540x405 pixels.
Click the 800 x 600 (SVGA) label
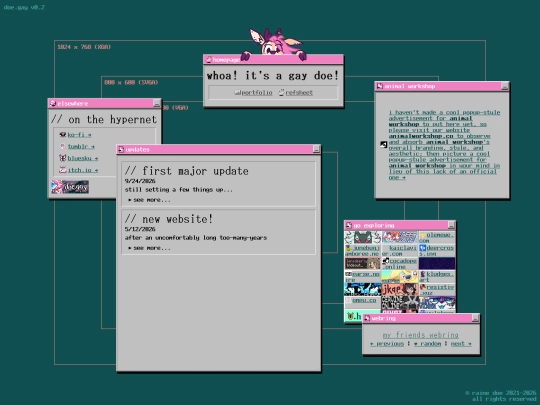[x=131, y=82]
